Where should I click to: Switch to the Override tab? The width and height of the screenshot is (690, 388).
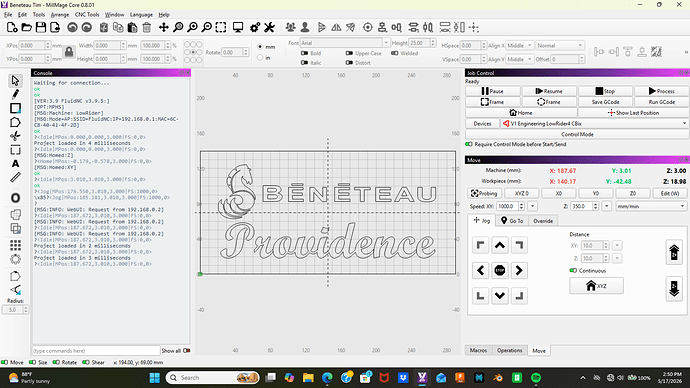coord(543,221)
